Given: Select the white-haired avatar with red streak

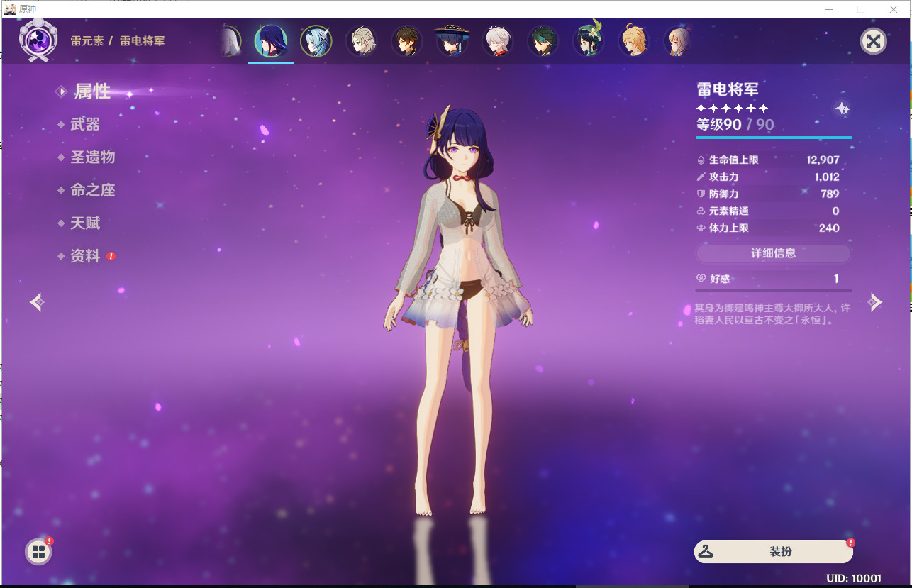Looking at the screenshot, I should point(498,41).
